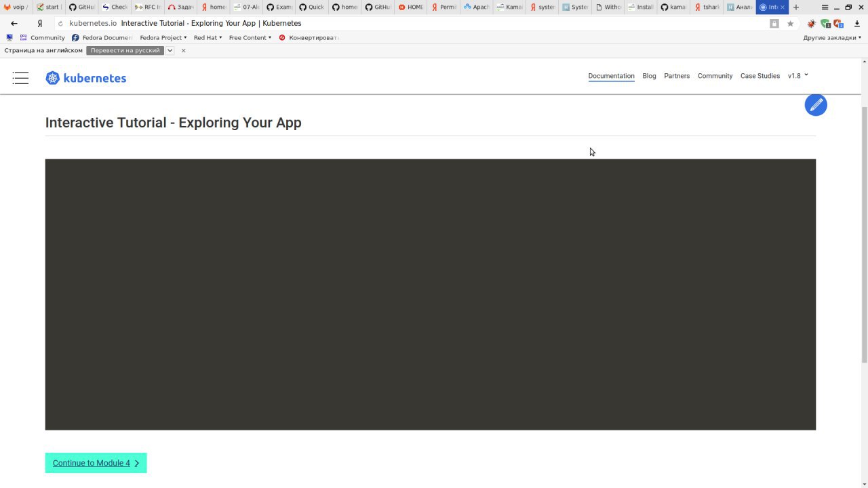
Task: Open the Documentation nav item
Action: tap(611, 76)
